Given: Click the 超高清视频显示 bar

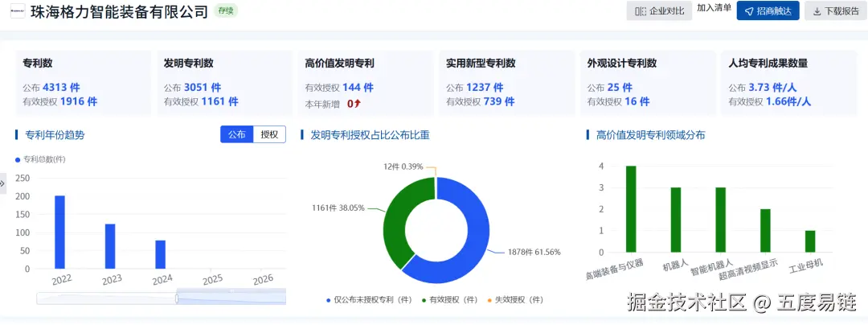Looking at the screenshot, I should tap(765, 230).
